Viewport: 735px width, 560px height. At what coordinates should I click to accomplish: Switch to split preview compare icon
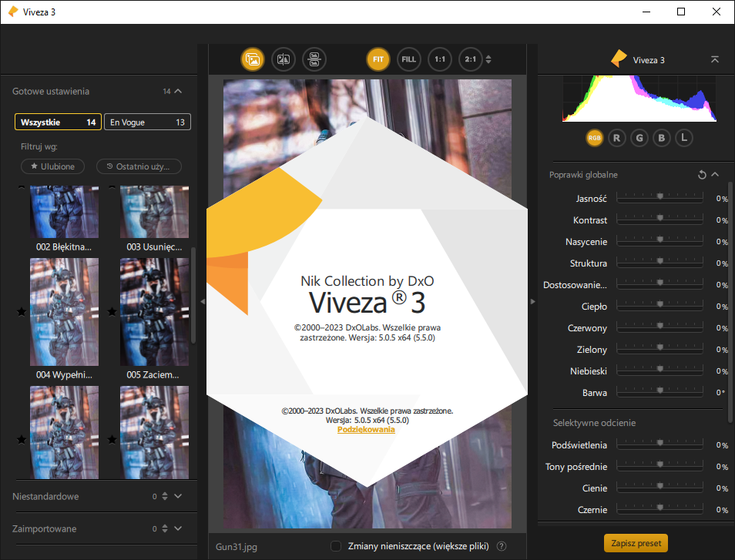284,59
